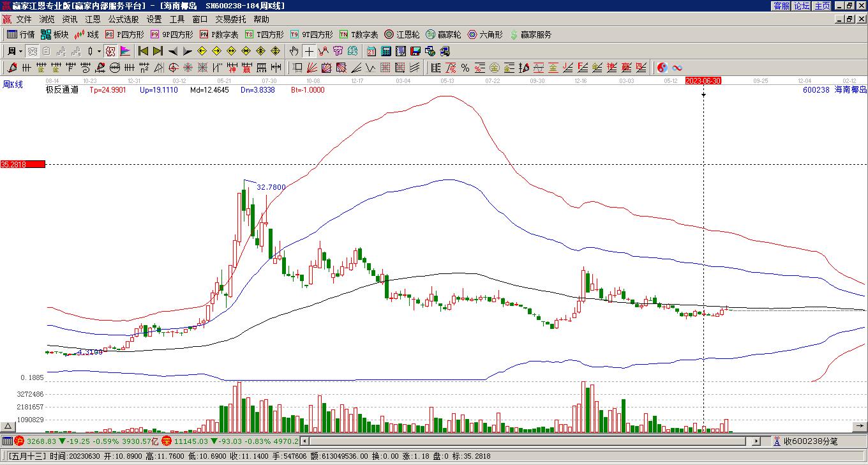Expand the candlestick style dropdown arrow

point(99,51)
